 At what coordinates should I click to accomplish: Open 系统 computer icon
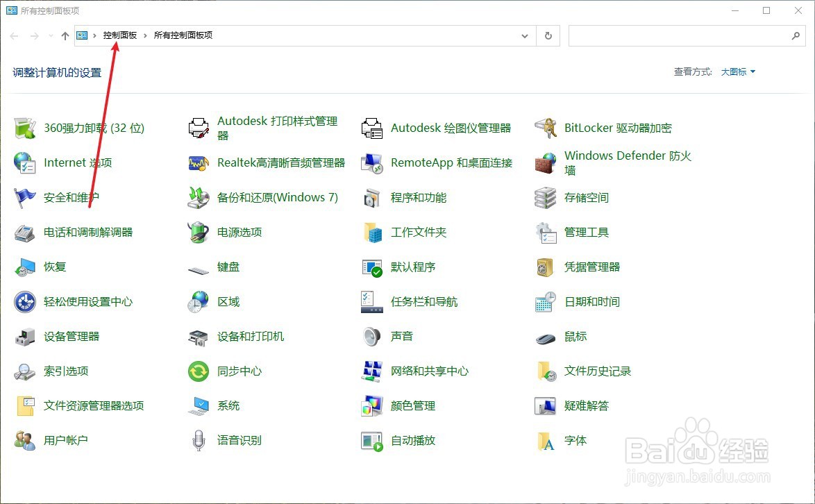coord(199,406)
